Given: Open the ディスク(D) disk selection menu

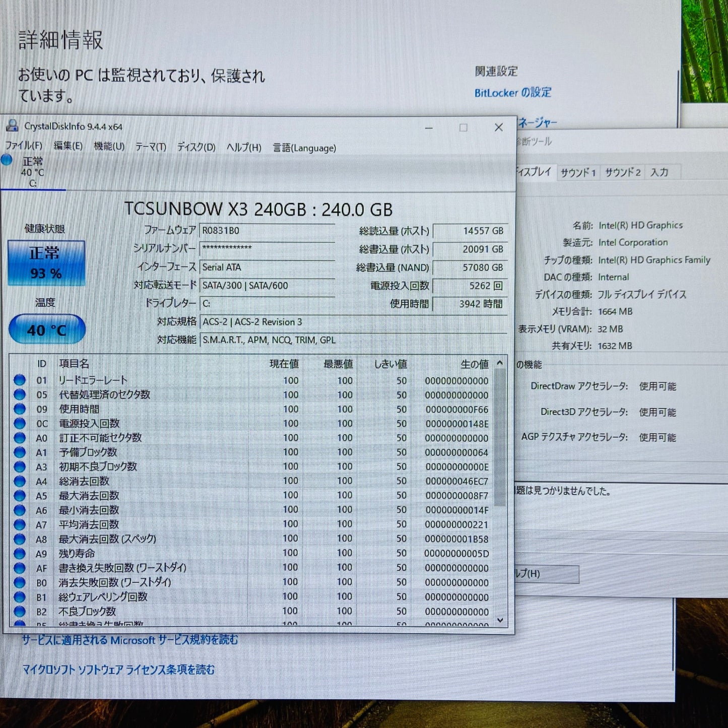Looking at the screenshot, I should click(x=196, y=148).
